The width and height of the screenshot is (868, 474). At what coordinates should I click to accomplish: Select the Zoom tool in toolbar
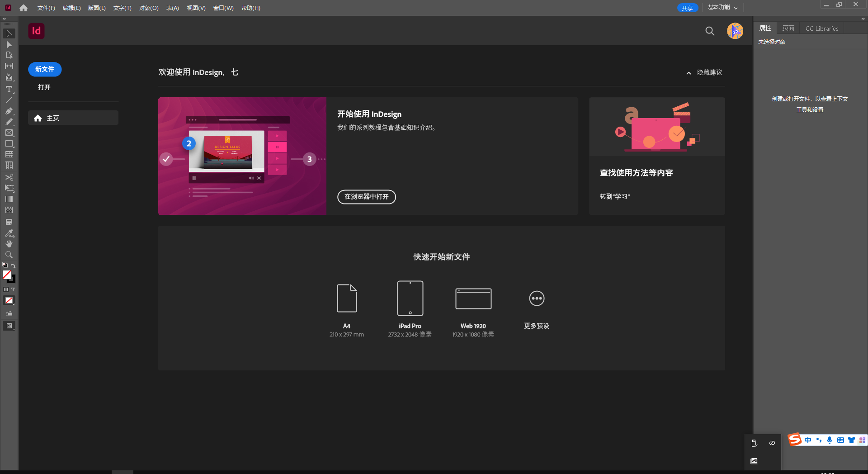[9, 255]
